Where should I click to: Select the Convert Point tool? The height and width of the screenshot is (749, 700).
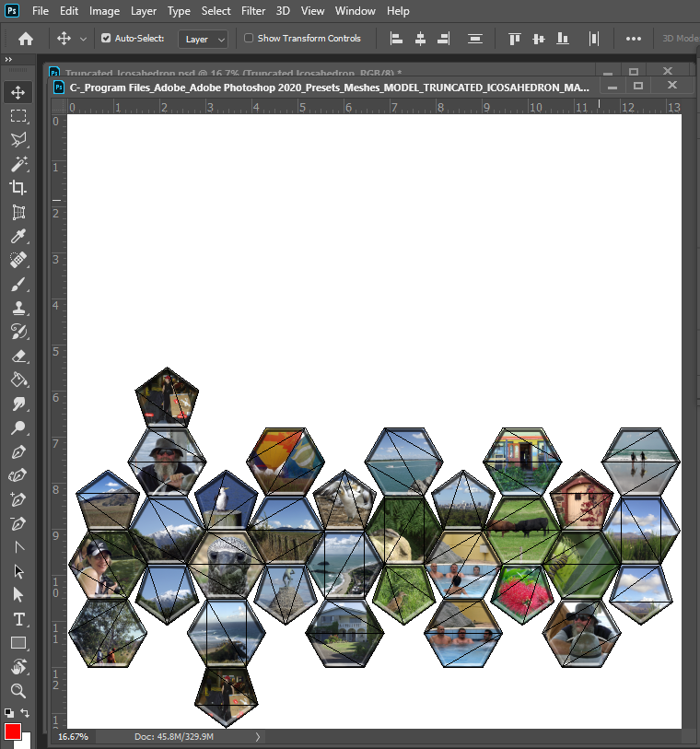click(x=18, y=547)
